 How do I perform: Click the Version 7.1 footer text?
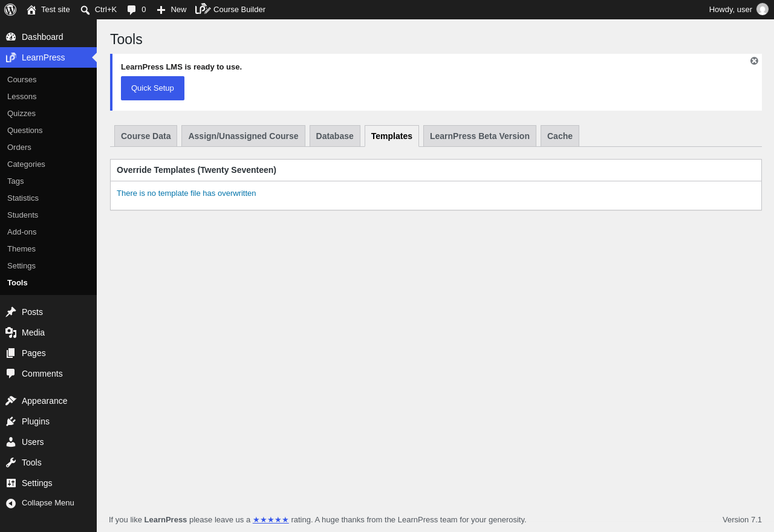click(x=742, y=520)
